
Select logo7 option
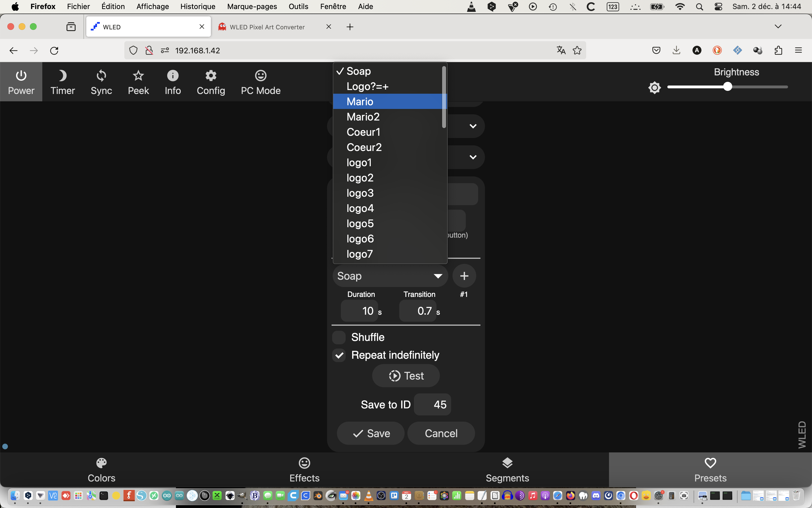point(388,254)
